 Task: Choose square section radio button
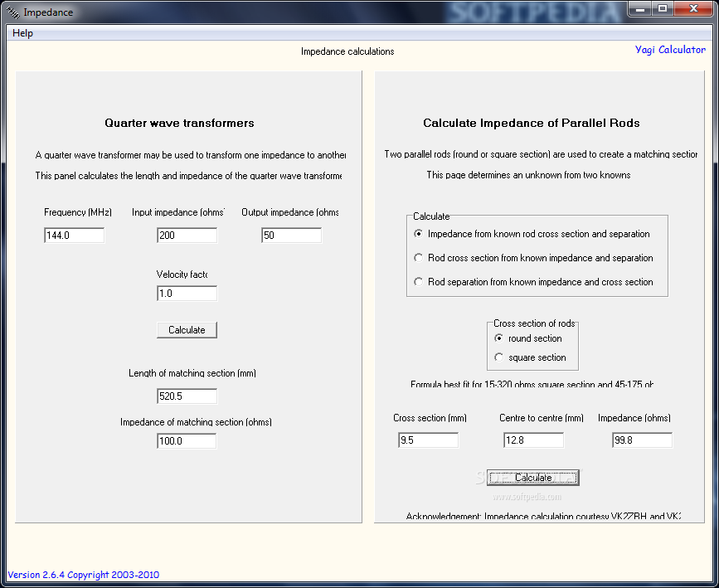click(x=530, y=357)
